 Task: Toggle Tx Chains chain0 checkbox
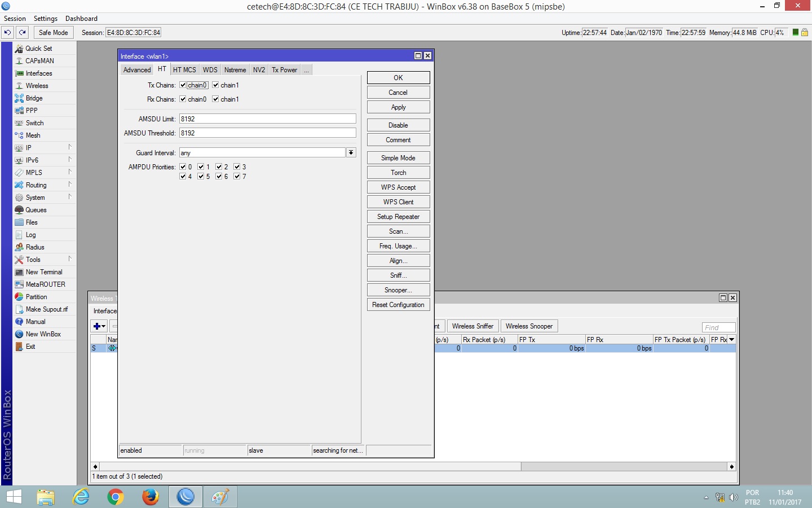coord(183,85)
